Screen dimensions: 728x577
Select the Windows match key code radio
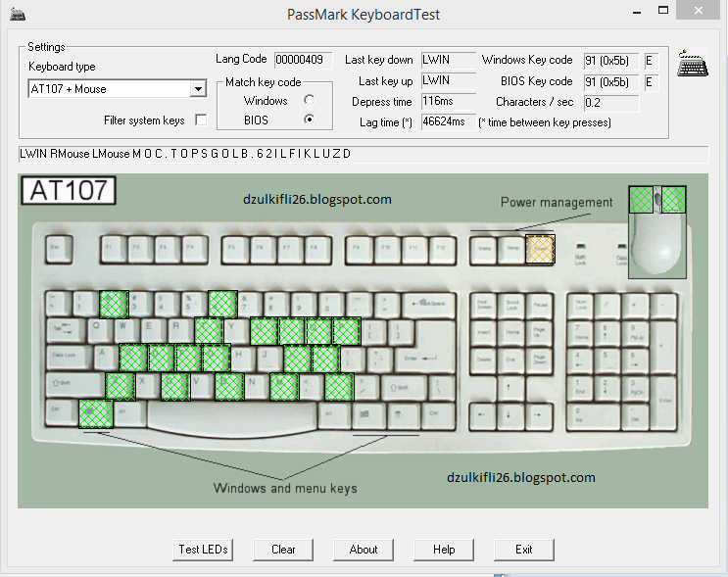pos(309,100)
